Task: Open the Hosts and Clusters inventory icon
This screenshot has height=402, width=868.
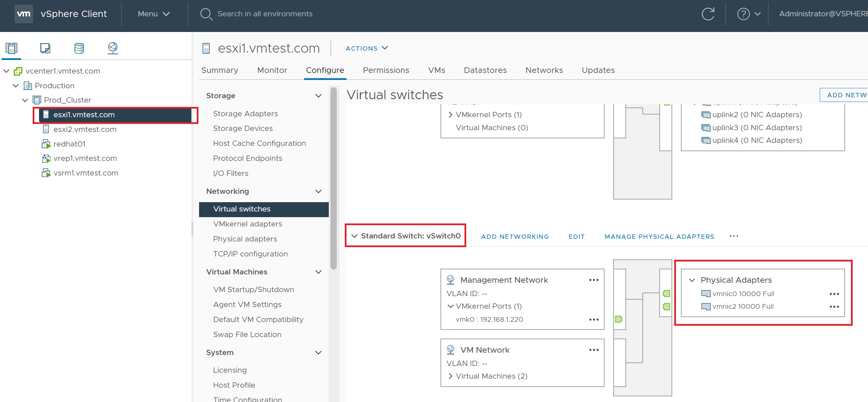Action: point(11,48)
